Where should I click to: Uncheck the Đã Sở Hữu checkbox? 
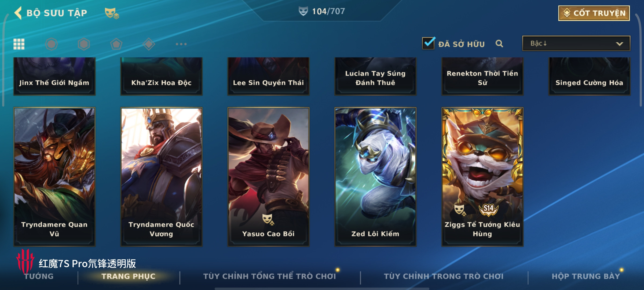[429, 43]
